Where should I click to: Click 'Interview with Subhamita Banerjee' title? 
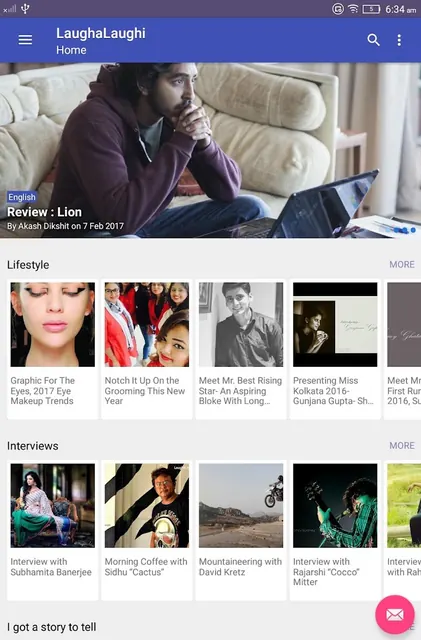point(51,567)
